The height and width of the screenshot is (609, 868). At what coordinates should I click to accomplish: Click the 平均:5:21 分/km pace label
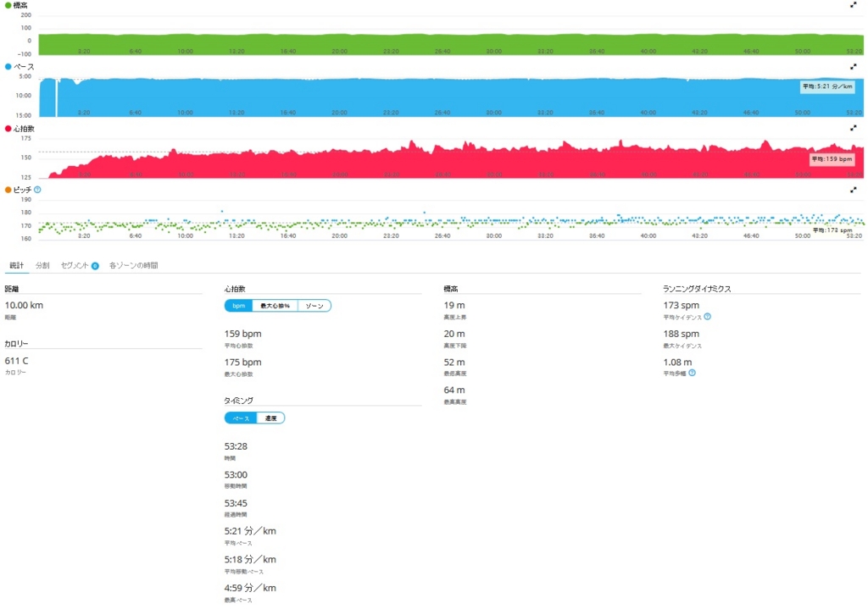827,87
